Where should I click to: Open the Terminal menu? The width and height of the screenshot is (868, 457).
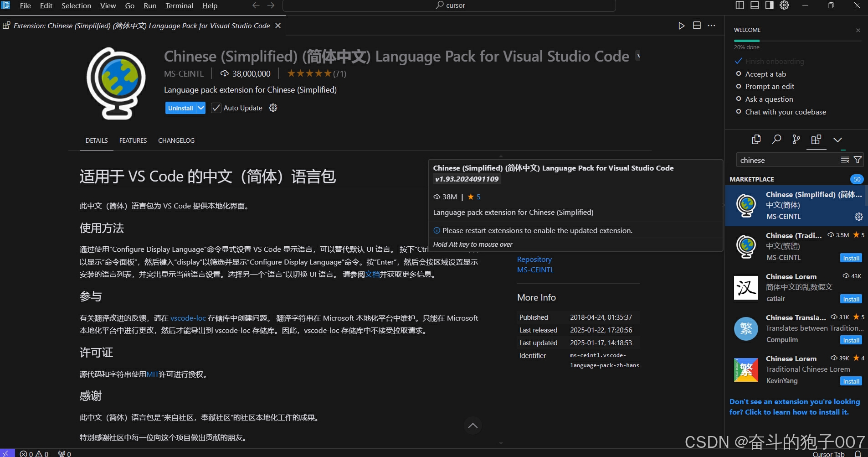click(x=179, y=5)
